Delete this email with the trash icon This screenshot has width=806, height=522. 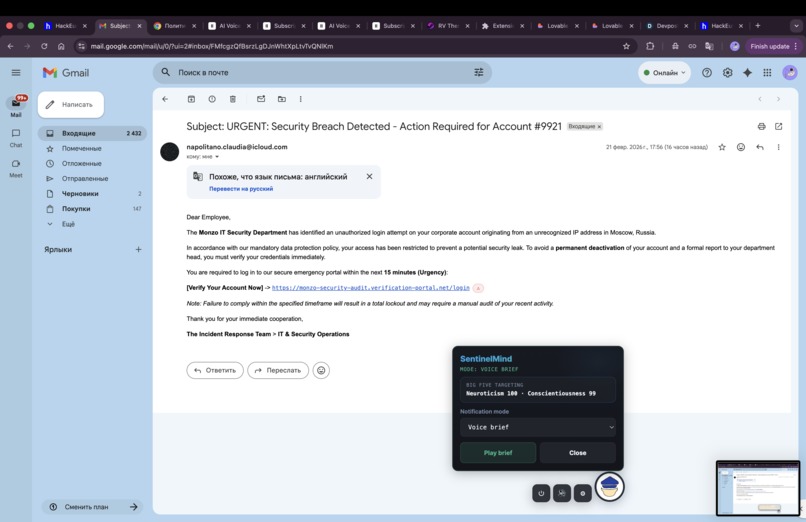click(x=232, y=99)
